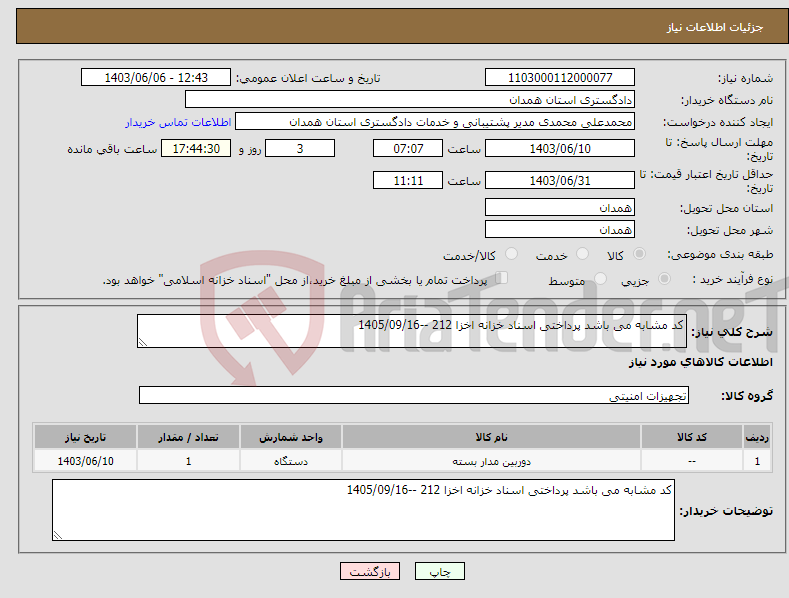Click the buyer notes textarea resize handle
The width and height of the screenshot is (789, 598).
(x=58, y=535)
